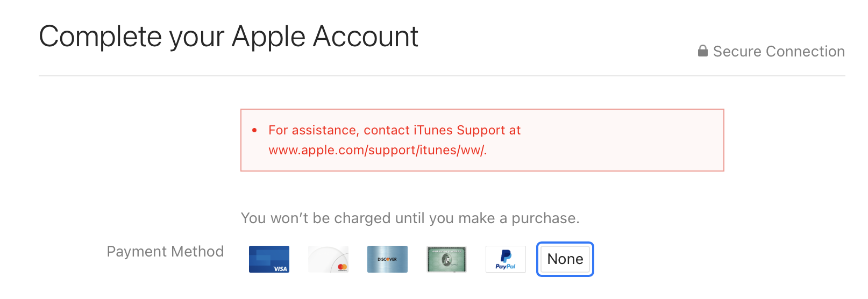Select the American Express card option
This screenshot has width=868, height=299.
tap(446, 259)
